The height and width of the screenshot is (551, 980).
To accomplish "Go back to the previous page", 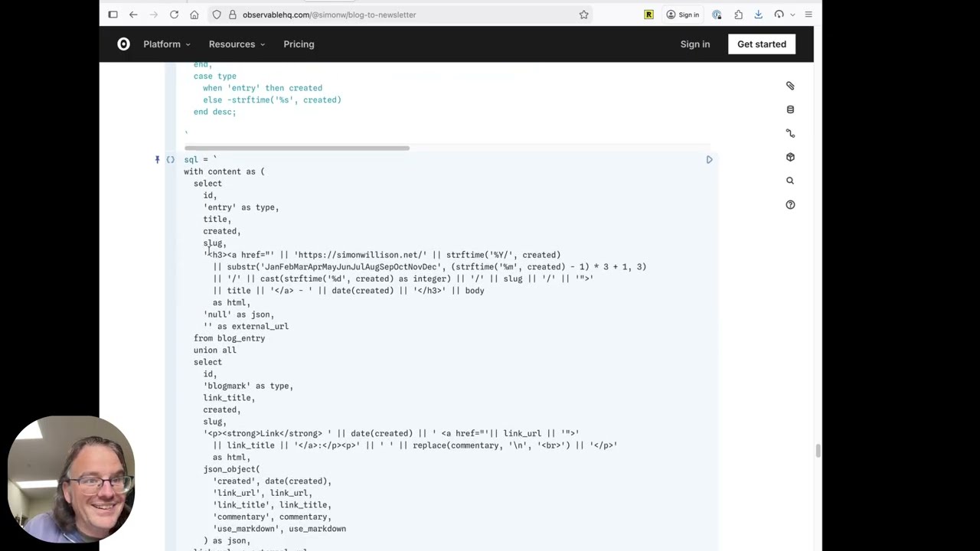I will [133, 15].
